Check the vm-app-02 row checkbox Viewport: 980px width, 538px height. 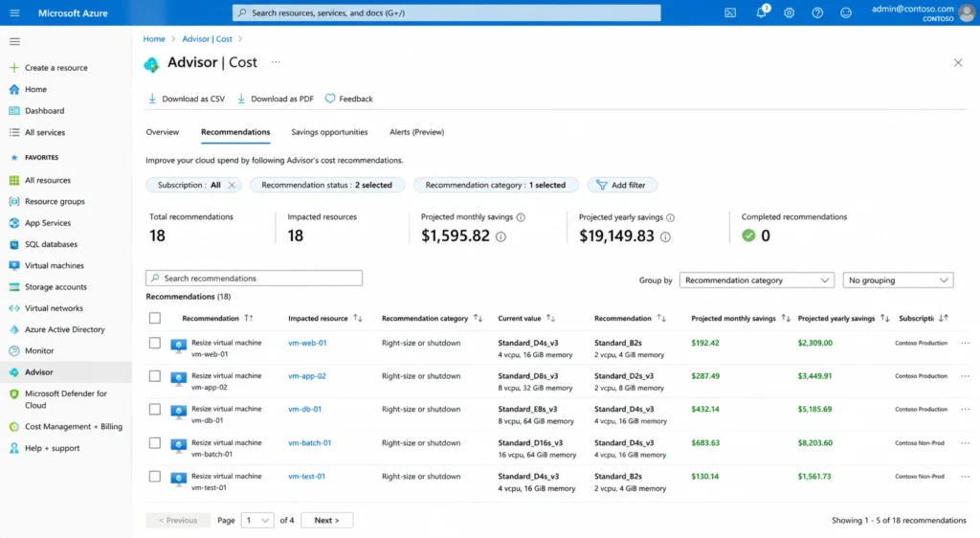tap(155, 376)
